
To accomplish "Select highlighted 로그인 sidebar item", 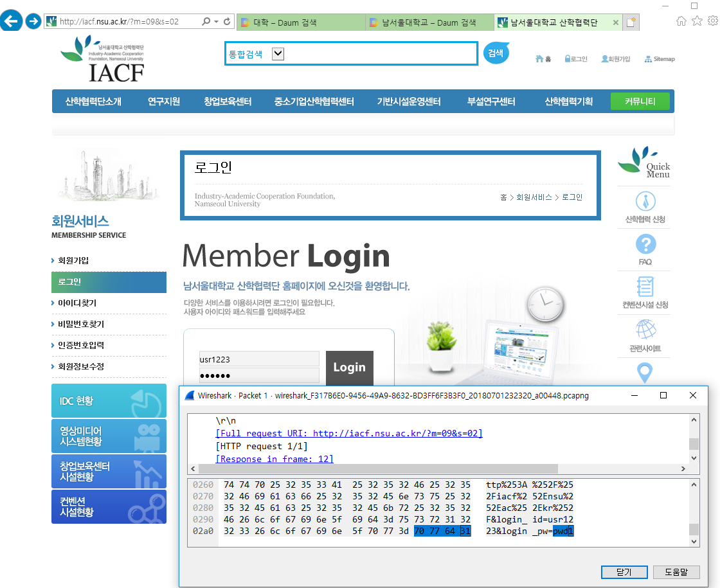I will point(109,282).
